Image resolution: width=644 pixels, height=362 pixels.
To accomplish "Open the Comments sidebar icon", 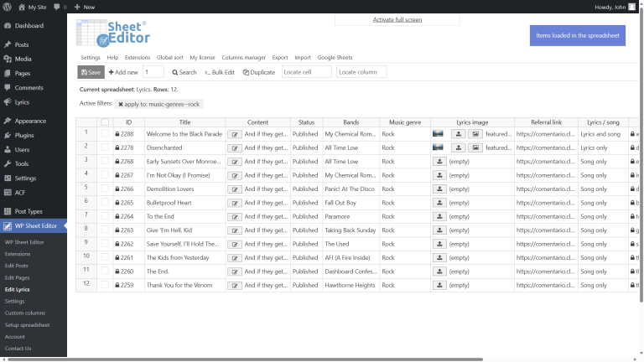I will point(8,87).
